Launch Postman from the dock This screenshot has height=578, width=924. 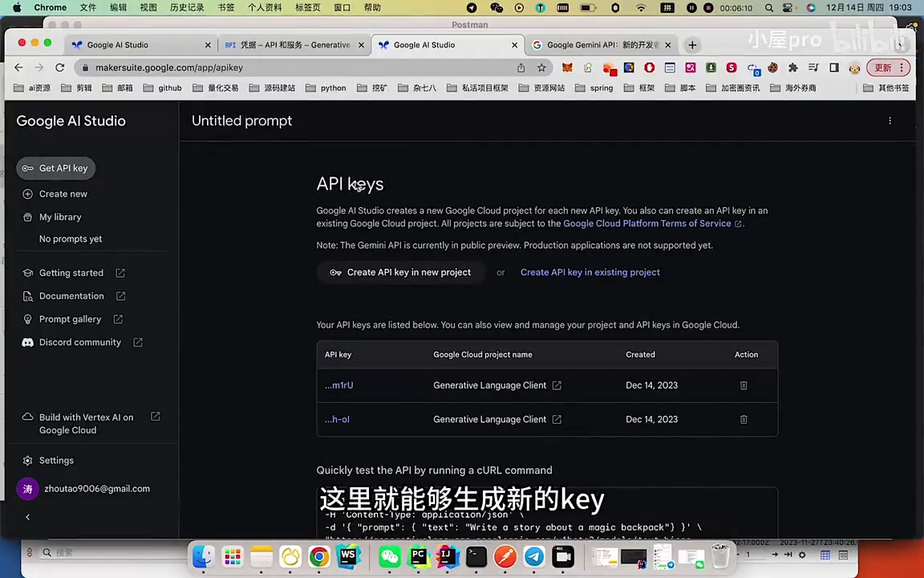tap(505, 555)
